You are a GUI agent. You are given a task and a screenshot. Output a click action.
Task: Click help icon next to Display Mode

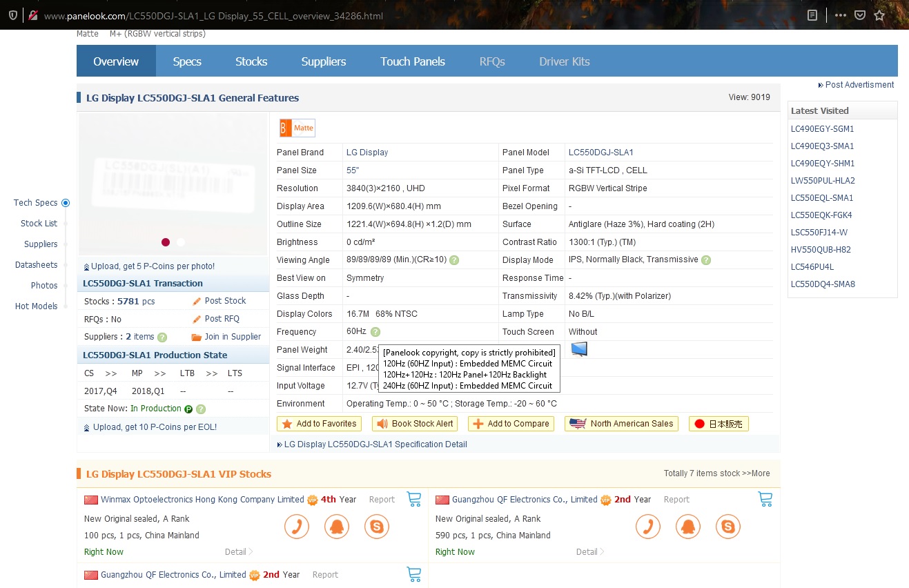705,260
